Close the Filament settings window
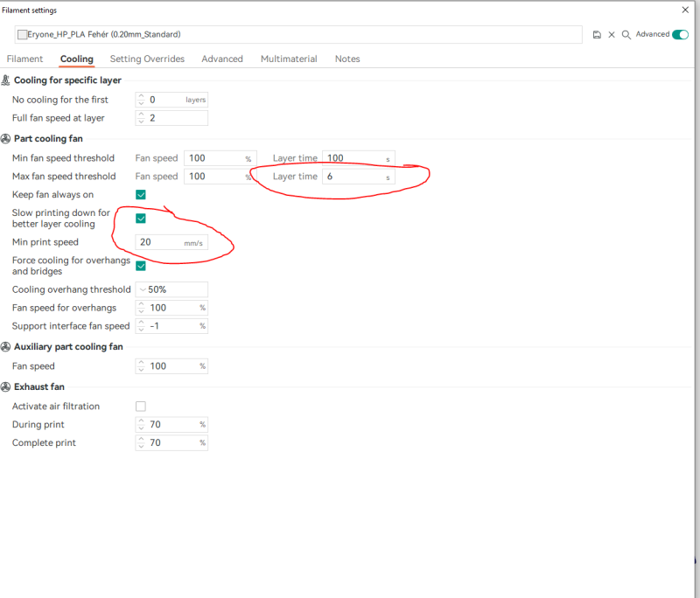 point(685,10)
